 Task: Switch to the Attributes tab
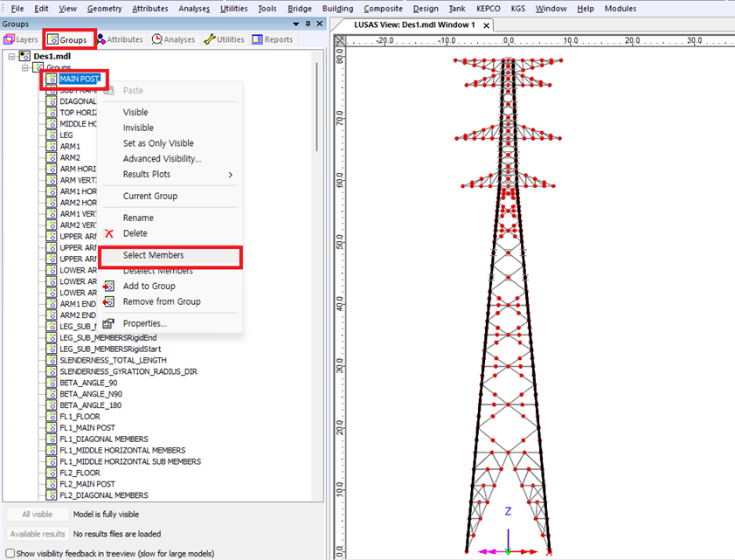coord(120,39)
